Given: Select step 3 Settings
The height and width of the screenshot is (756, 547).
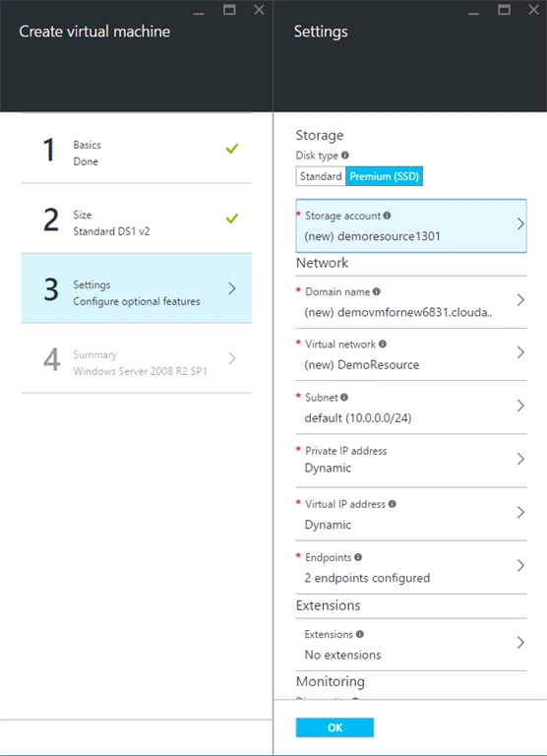Looking at the screenshot, I should click(137, 288).
